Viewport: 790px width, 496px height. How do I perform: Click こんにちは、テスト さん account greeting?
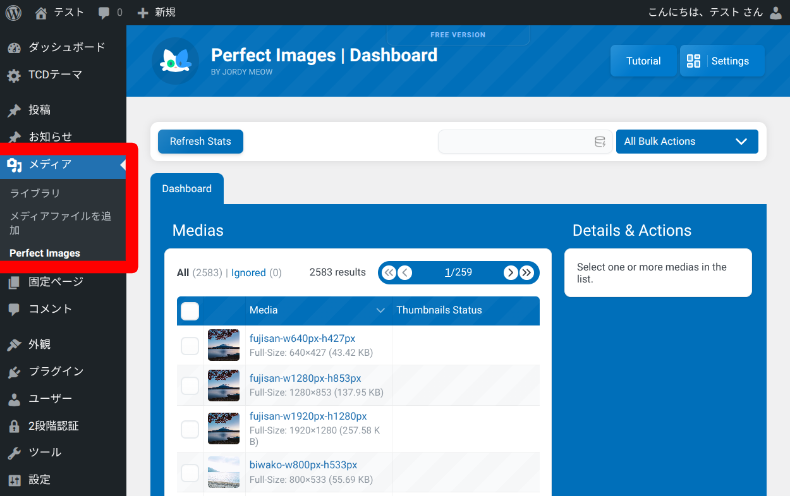705,13
